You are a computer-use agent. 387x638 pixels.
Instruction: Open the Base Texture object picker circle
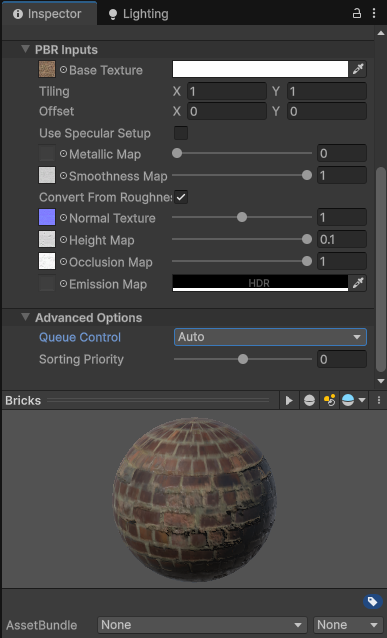point(63,70)
